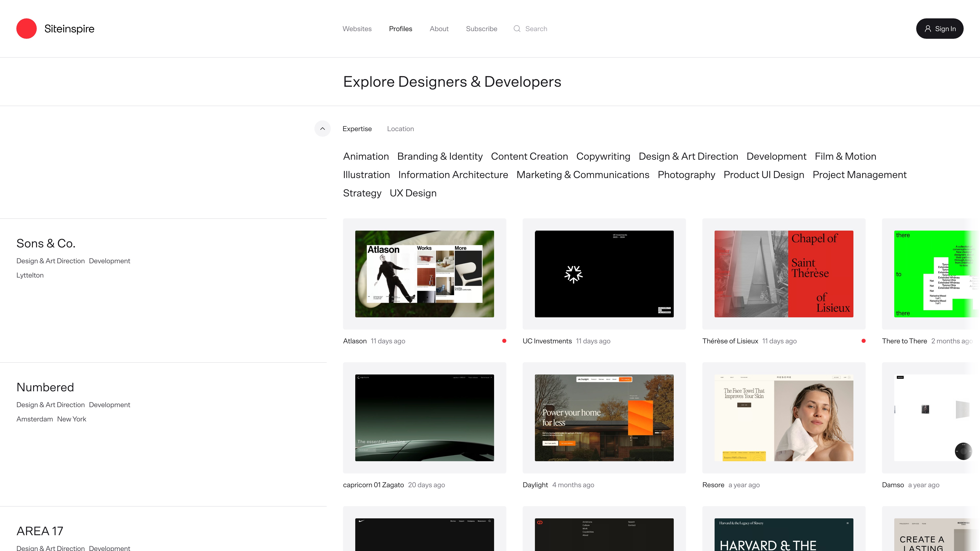
Task: Open the About nav item
Action: tap(439, 29)
